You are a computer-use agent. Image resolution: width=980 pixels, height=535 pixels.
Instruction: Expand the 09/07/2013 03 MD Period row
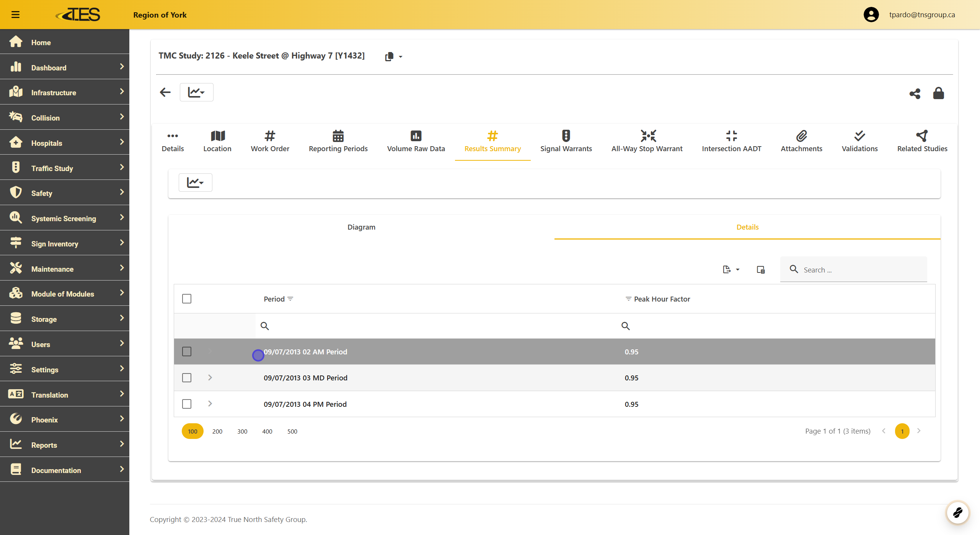click(210, 378)
